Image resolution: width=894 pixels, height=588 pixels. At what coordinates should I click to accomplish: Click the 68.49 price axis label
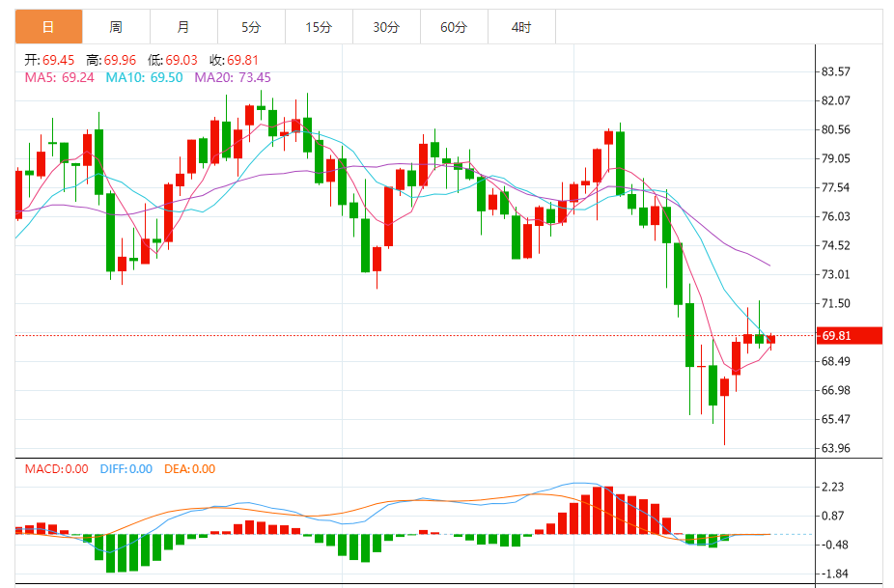tap(835, 361)
